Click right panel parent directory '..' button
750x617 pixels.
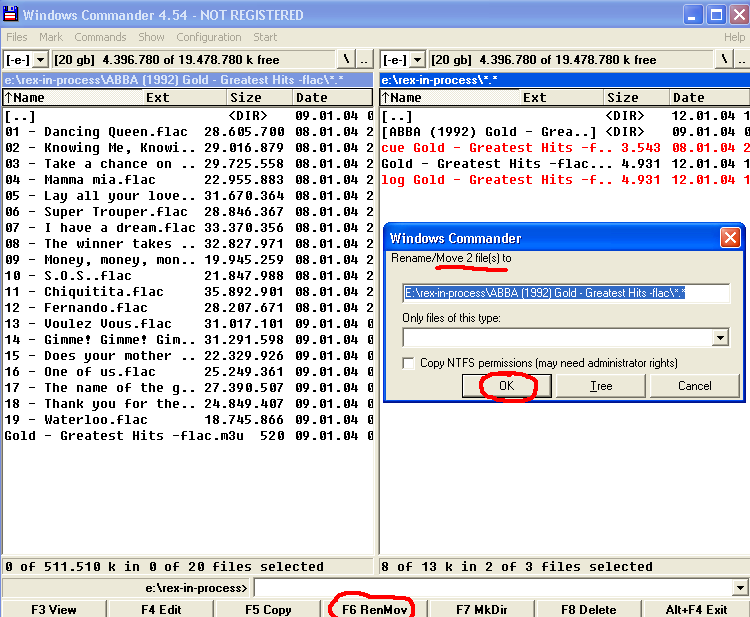click(741, 60)
